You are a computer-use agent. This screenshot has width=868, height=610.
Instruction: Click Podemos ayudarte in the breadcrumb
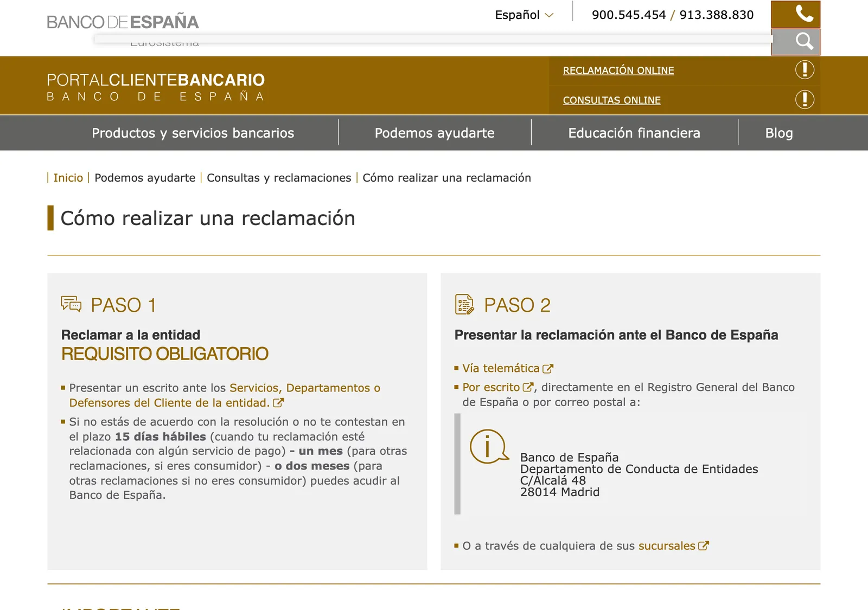145,178
